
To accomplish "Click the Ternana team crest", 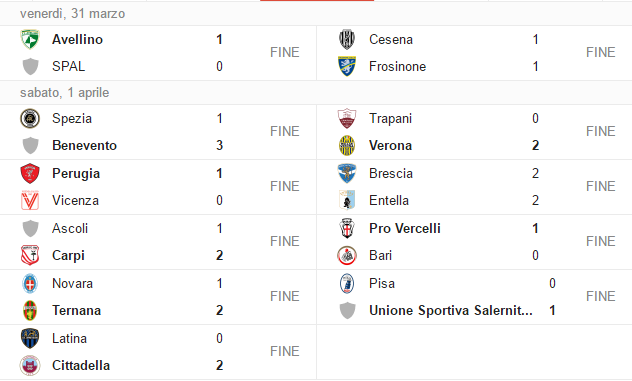I will point(30,310).
